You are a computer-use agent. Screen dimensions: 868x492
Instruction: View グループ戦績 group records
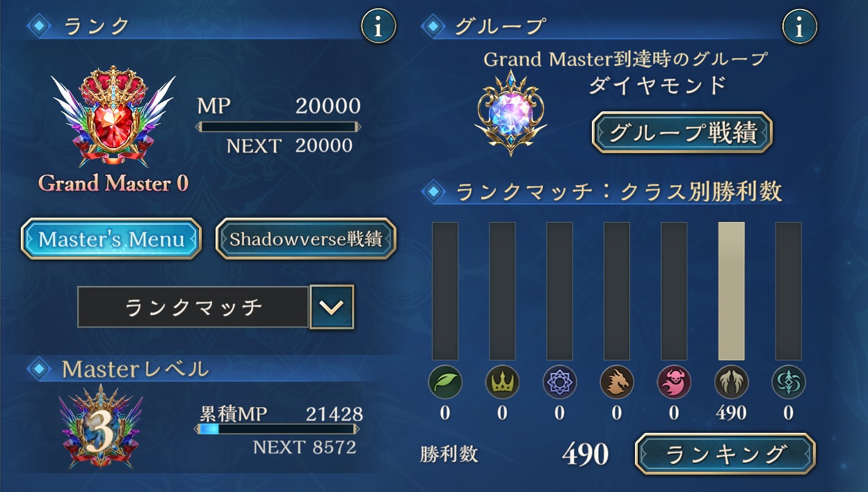[x=682, y=132]
